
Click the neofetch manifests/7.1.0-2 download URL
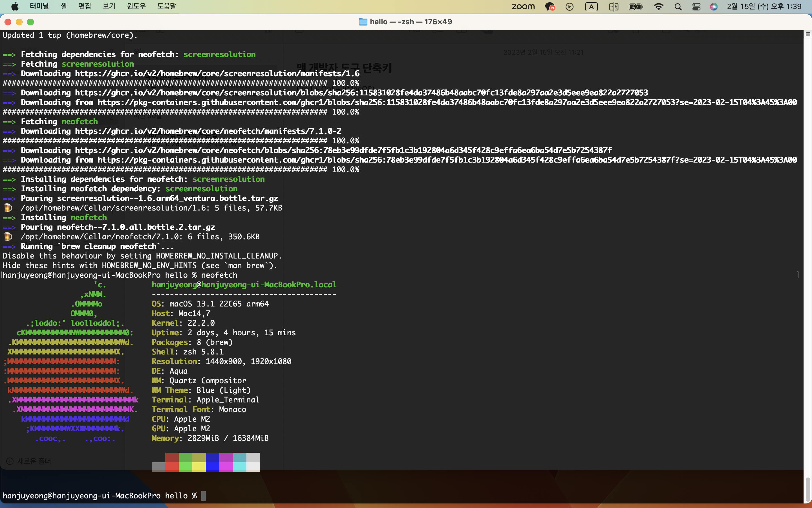[x=208, y=131]
